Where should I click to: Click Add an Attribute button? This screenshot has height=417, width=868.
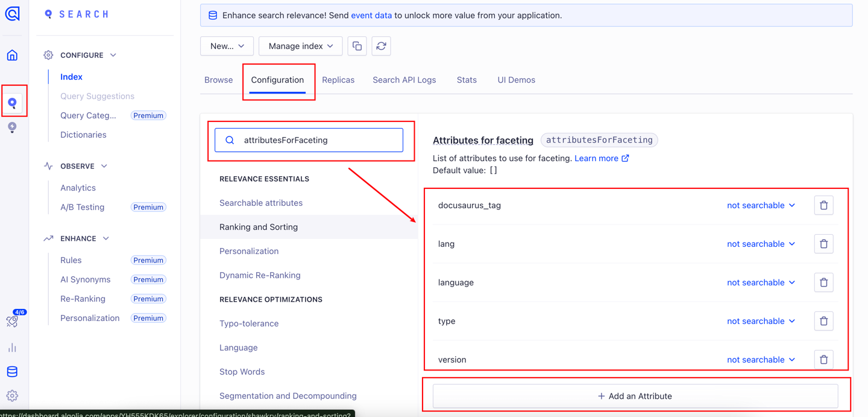[x=635, y=396]
